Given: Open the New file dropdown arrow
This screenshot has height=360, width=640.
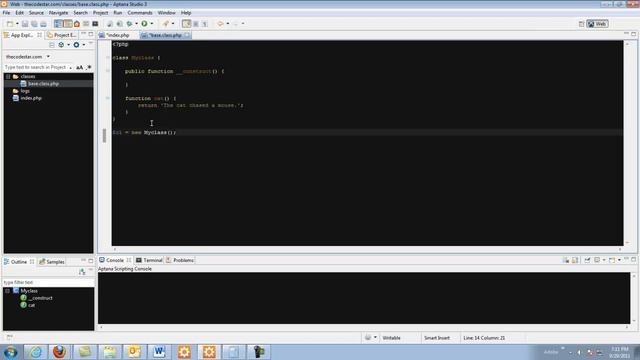Looking at the screenshot, I should 17,24.
